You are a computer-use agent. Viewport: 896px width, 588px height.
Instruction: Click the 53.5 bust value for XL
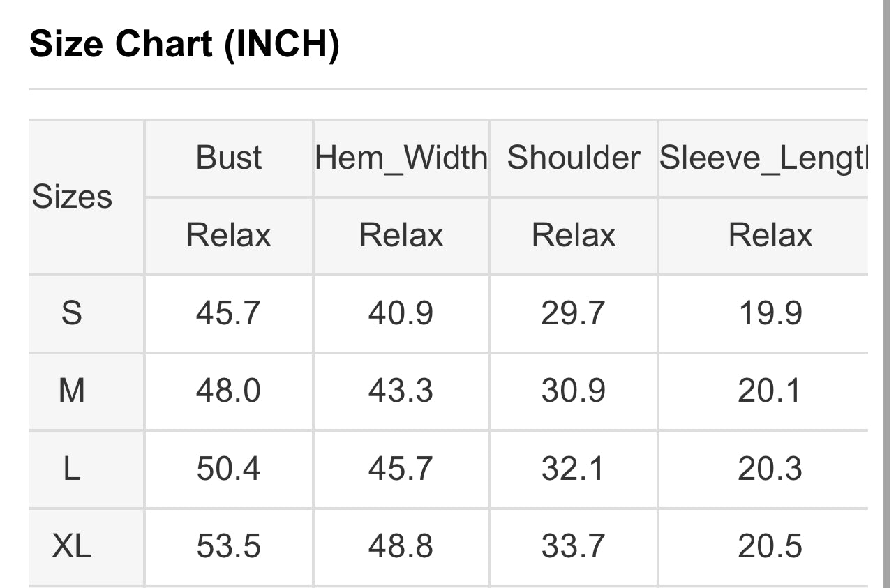[x=228, y=546]
